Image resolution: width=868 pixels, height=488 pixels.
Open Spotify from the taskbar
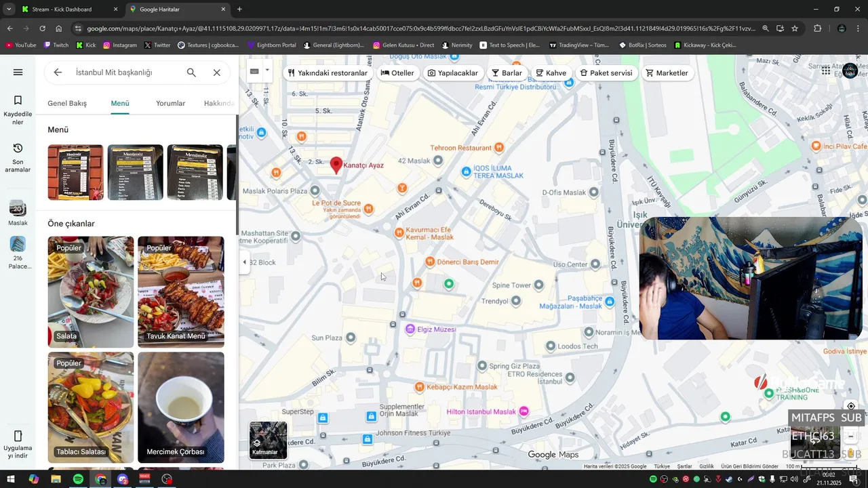tap(78, 479)
